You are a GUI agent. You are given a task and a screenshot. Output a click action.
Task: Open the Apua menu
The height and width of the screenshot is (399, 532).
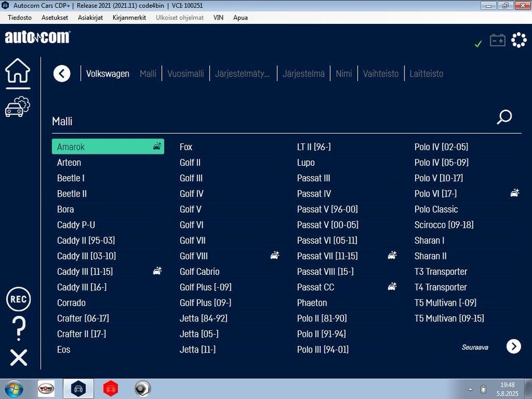coord(240,18)
